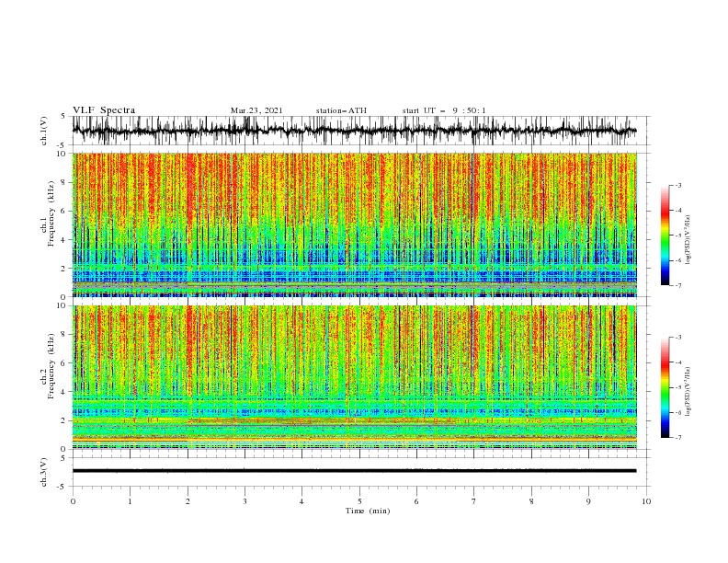Click the ch.2 spectrogram color bar
This screenshot has width=728, height=563.
pyautogui.click(x=665, y=387)
